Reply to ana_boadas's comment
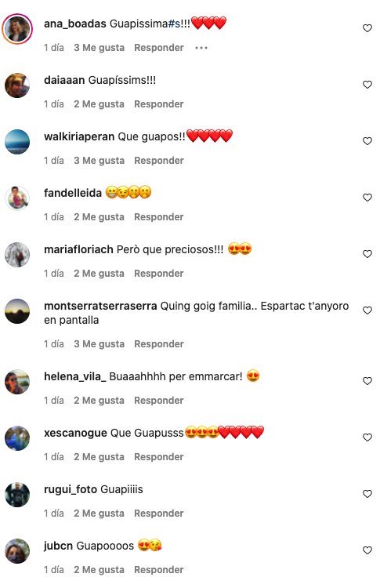Image resolution: width=380 pixels, height=588 pixels. click(159, 48)
